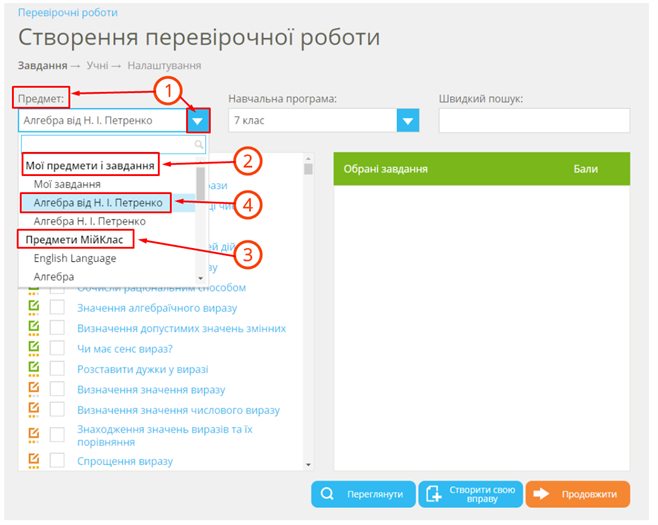Viewport: 658px width, 525px height.
Task: Click the task list vertical scrollbar down arrow
Action: [308, 462]
